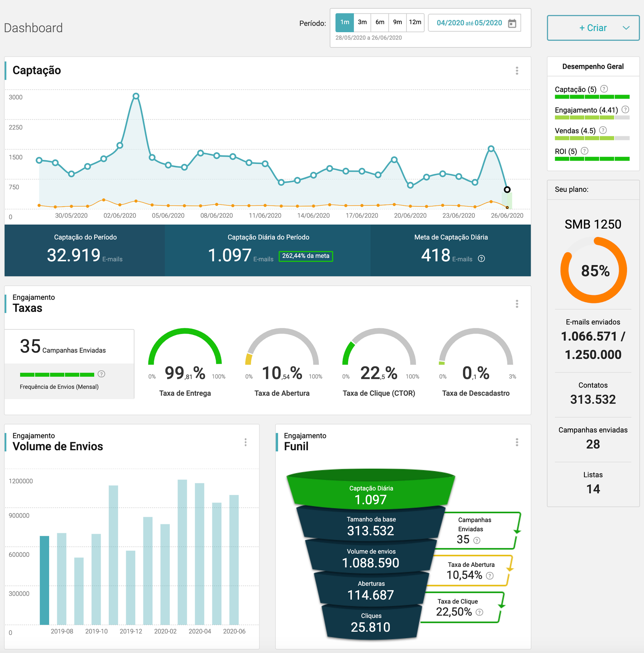This screenshot has width=644, height=653.
Task: Click help icon next to Captação (5)
Action: pyautogui.click(x=604, y=89)
